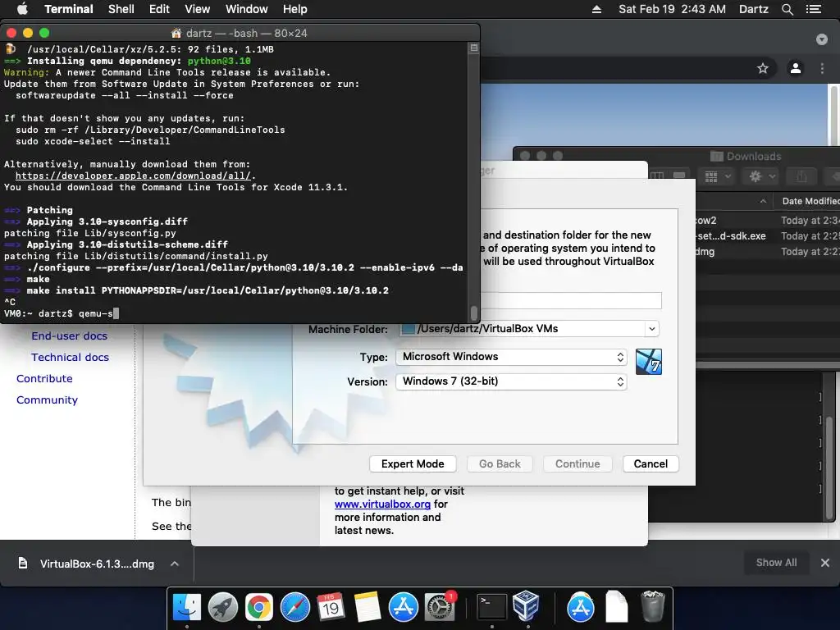Open Chrome three-dot menu
Image resolution: width=840 pixels, height=630 pixels.
[x=822, y=68]
